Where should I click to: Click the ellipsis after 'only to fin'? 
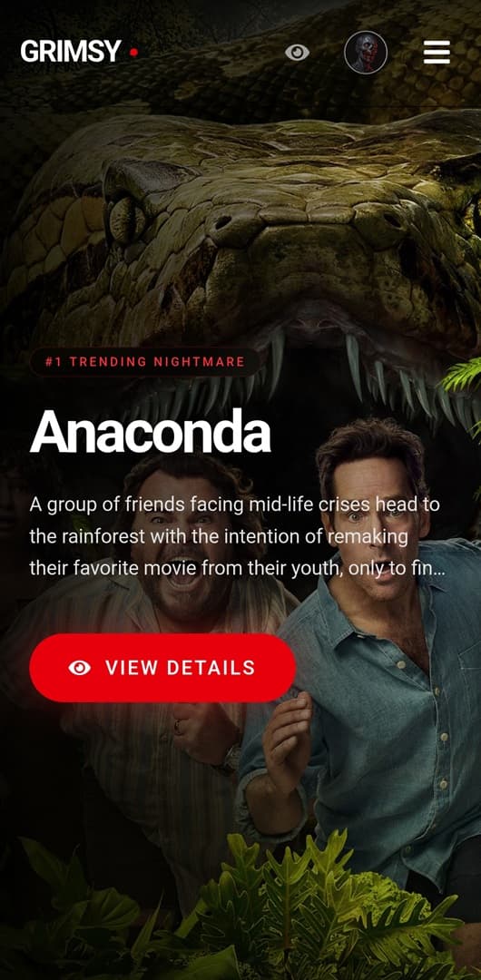(x=438, y=569)
